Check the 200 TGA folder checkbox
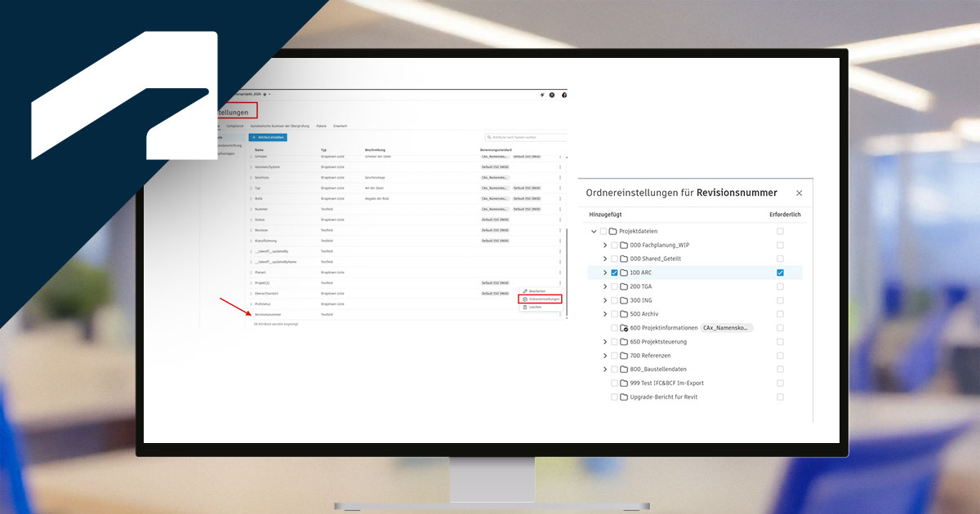 coord(614,286)
